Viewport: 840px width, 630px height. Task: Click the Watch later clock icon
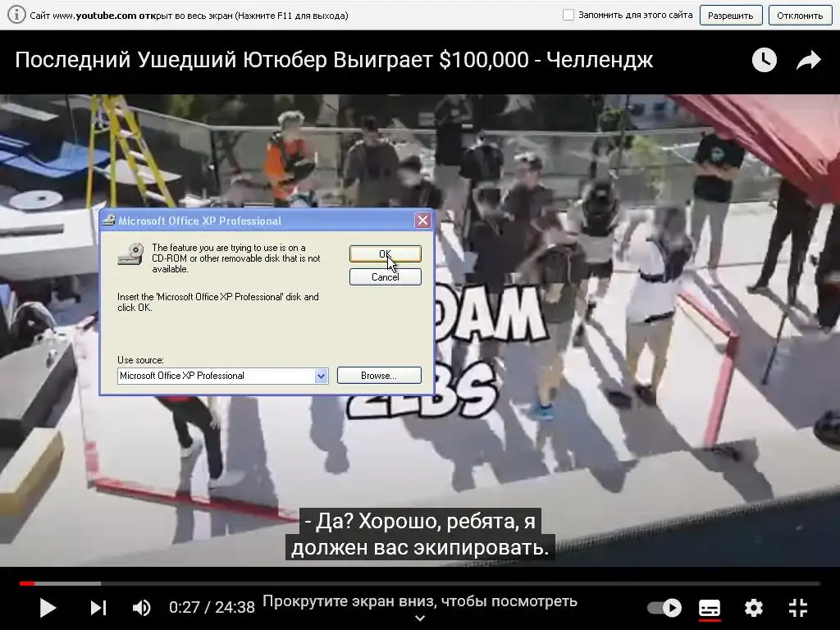coord(765,60)
